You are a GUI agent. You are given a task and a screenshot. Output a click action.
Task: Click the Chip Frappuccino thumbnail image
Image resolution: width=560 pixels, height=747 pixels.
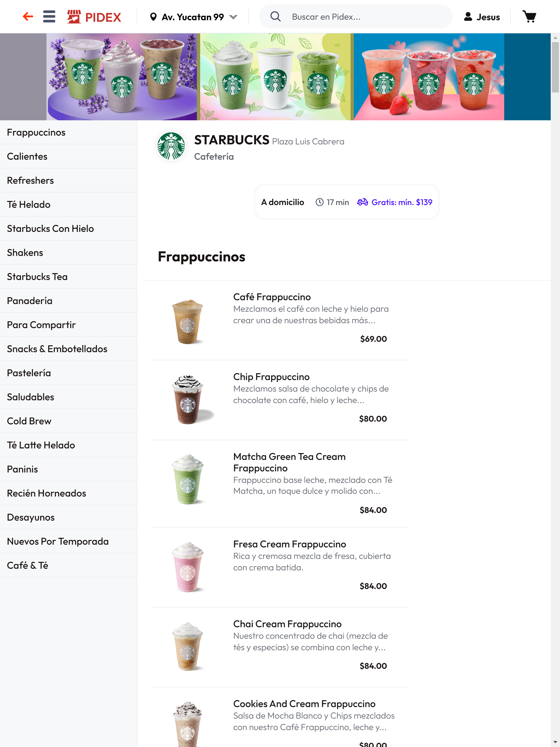pos(188,400)
